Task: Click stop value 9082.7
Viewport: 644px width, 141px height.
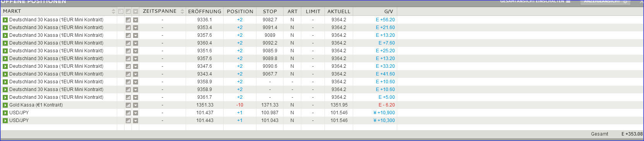Action: click(x=270, y=20)
